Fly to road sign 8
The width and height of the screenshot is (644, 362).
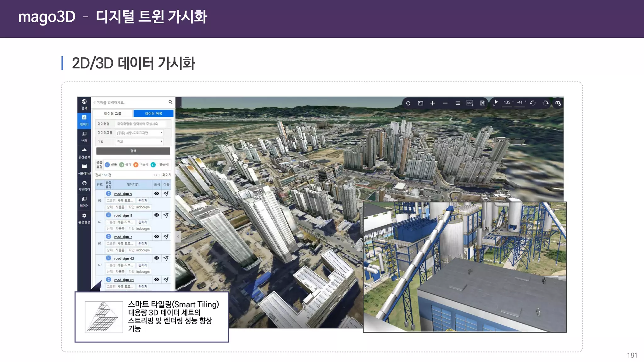point(166,215)
